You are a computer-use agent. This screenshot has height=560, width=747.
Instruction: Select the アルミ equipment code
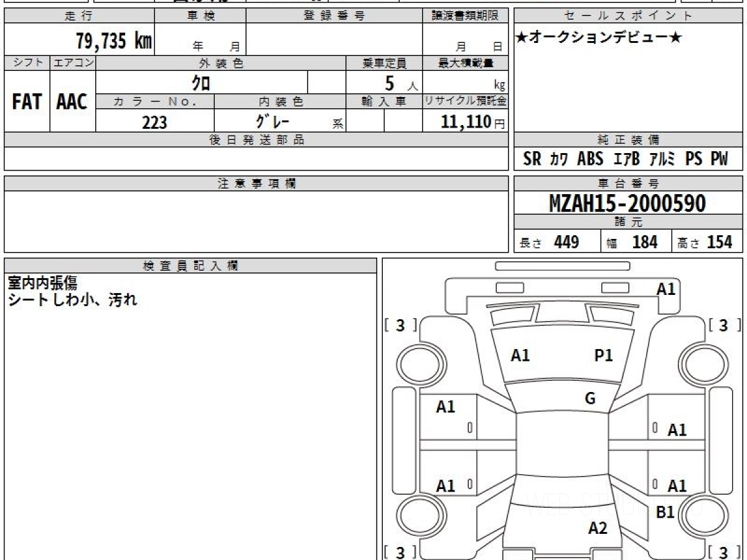click(662, 159)
